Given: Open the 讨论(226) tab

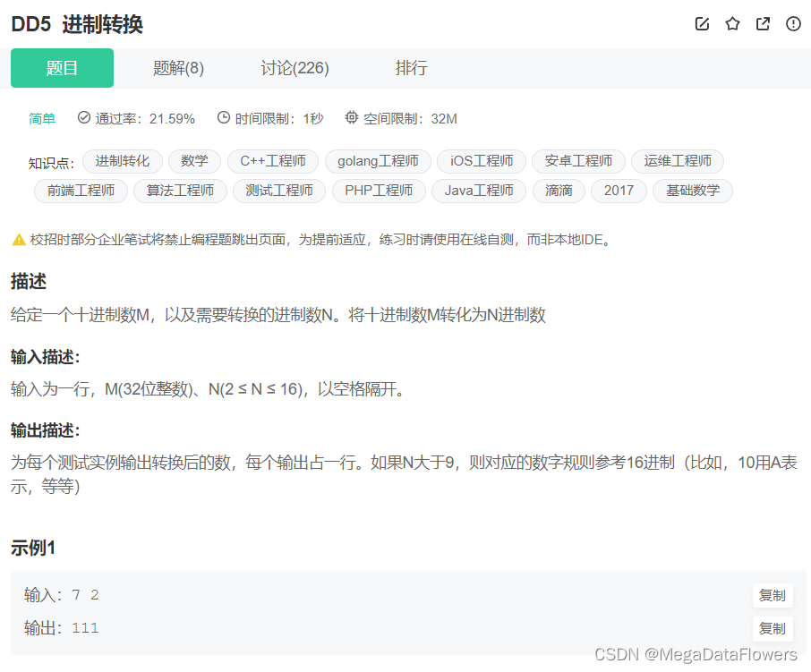Looking at the screenshot, I should coord(295,68).
